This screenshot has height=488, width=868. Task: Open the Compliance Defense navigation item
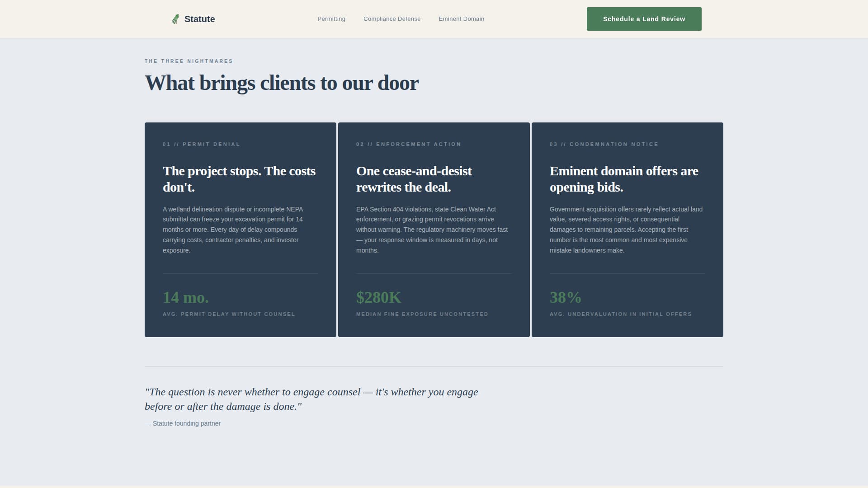(x=392, y=19)
